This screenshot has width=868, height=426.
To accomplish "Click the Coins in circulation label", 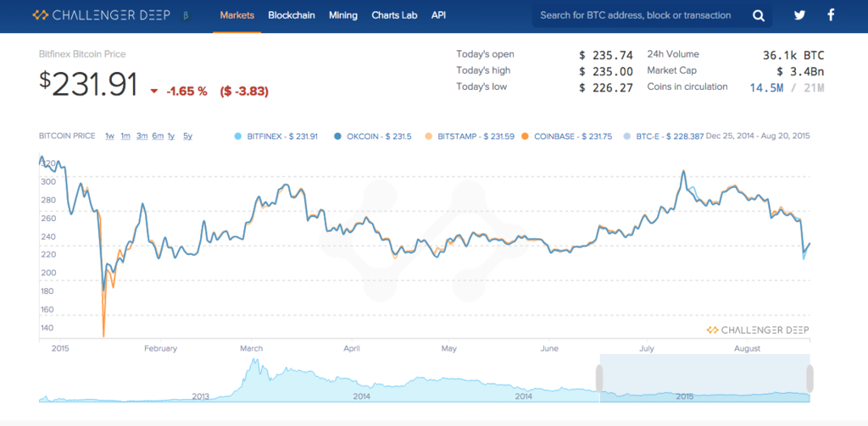I will (687, 87).
